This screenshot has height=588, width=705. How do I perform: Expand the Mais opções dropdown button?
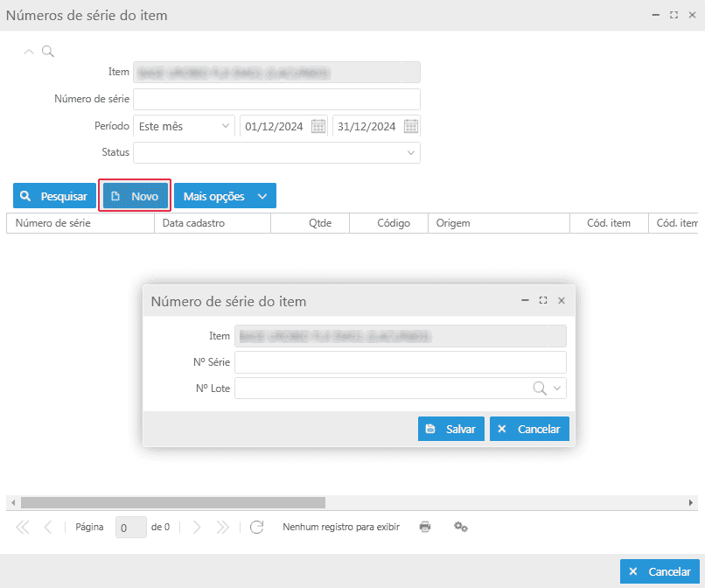[x=225, y=196]
